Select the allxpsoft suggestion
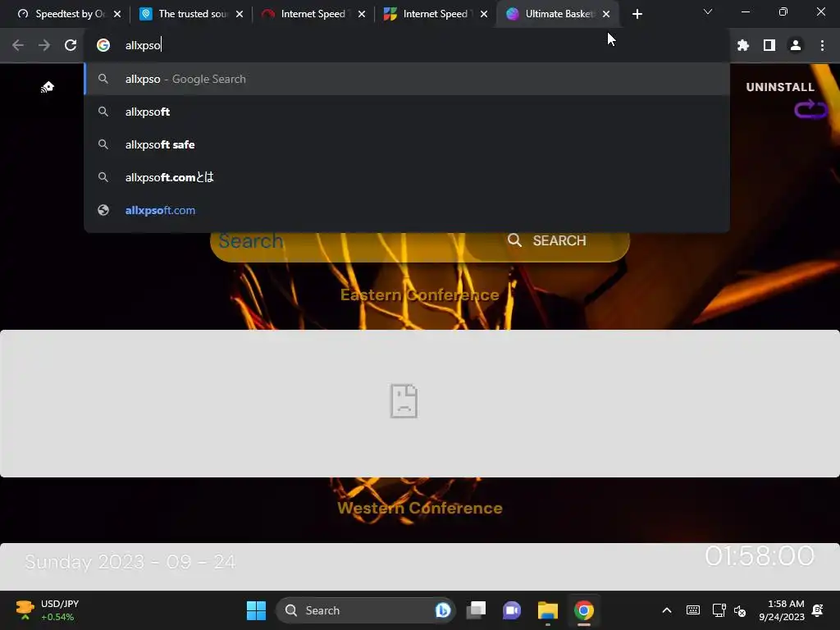The height and width of the screenshot is (630, 840). point(407,112)
